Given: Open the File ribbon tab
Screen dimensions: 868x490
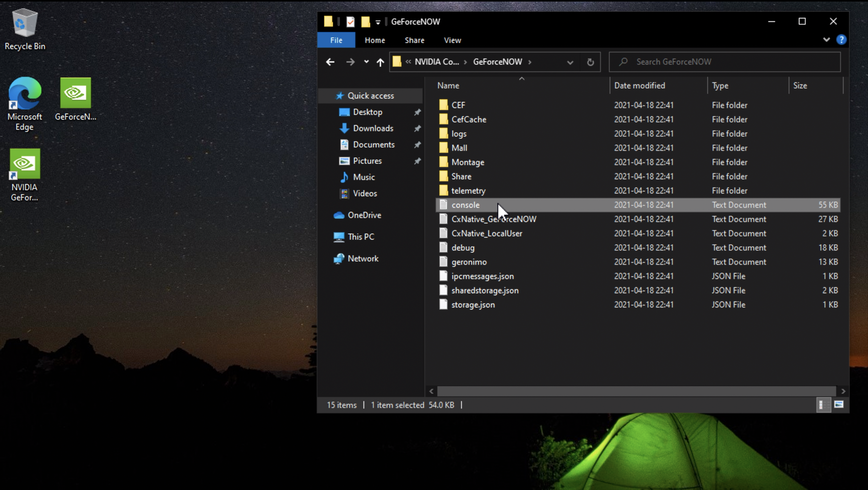Looking at the screenshot, I should click(336, 40).
